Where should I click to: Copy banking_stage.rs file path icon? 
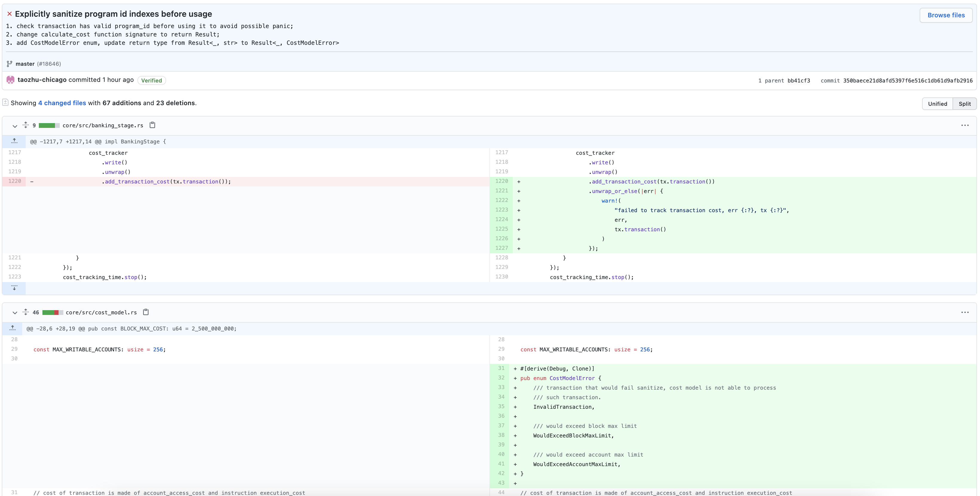tap(152, 125)
